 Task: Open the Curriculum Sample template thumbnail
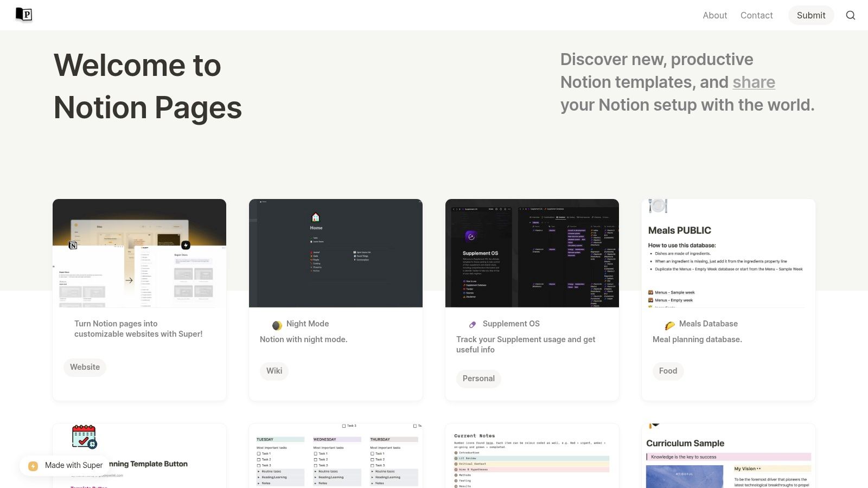tap(729, 455)
